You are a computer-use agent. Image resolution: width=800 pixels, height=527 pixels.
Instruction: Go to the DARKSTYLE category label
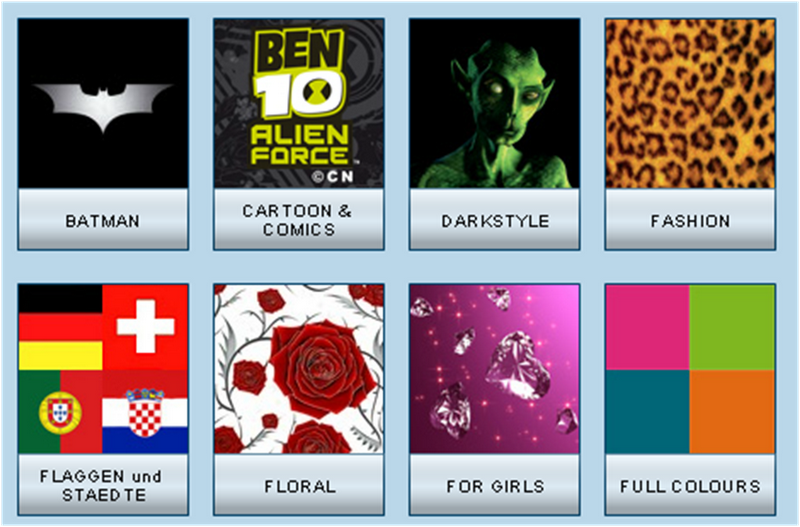point(494,219)
